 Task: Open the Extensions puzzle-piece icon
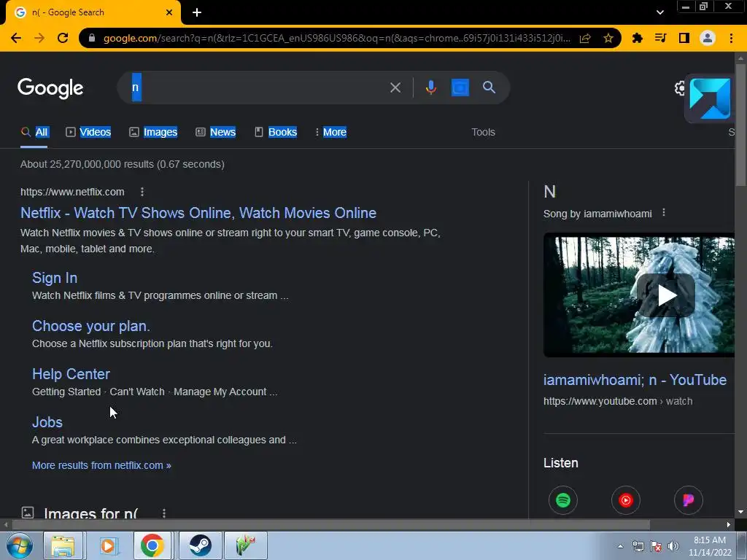pos(637,38)
